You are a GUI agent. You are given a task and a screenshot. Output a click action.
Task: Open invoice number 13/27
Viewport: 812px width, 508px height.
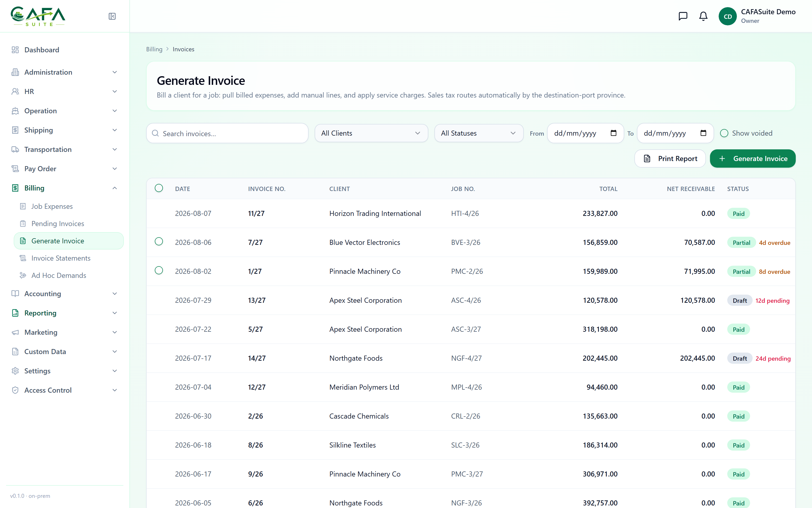pyautogui.click(x=257, y=300)
